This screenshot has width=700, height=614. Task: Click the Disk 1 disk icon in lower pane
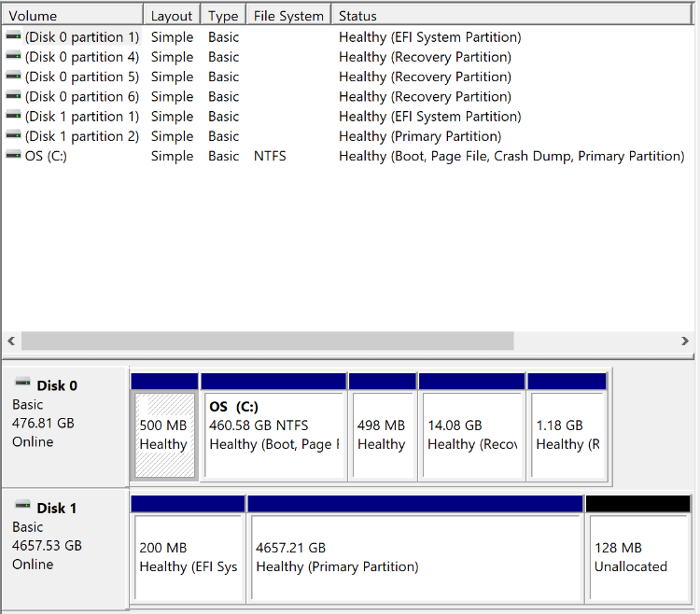22,507
